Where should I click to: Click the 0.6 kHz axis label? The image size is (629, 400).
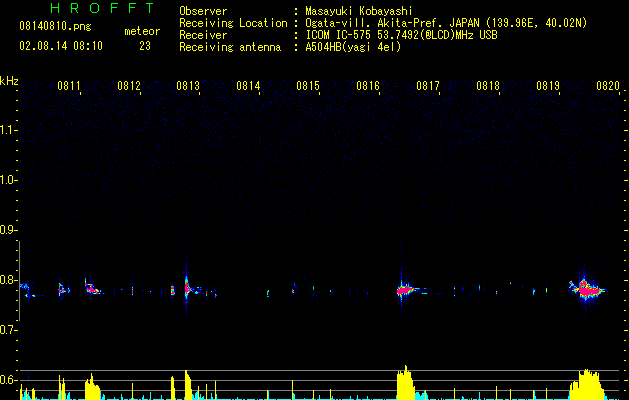[x=8, y=380]
